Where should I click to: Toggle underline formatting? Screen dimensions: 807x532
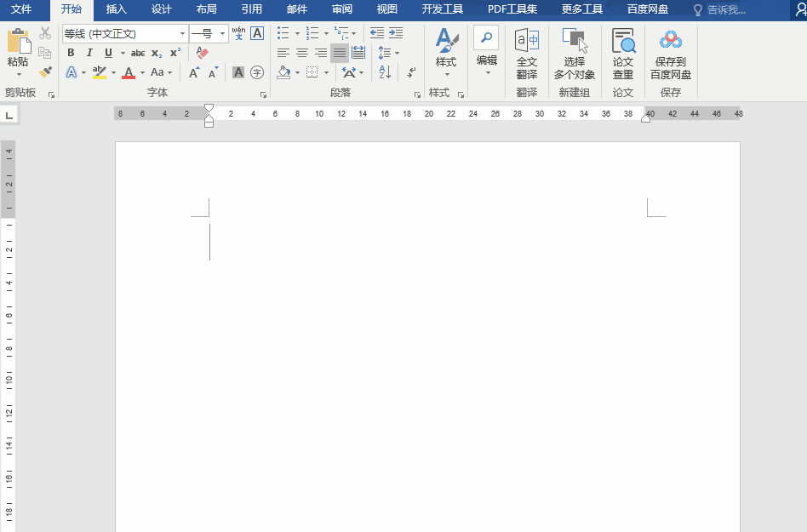(x=108, y=53)
